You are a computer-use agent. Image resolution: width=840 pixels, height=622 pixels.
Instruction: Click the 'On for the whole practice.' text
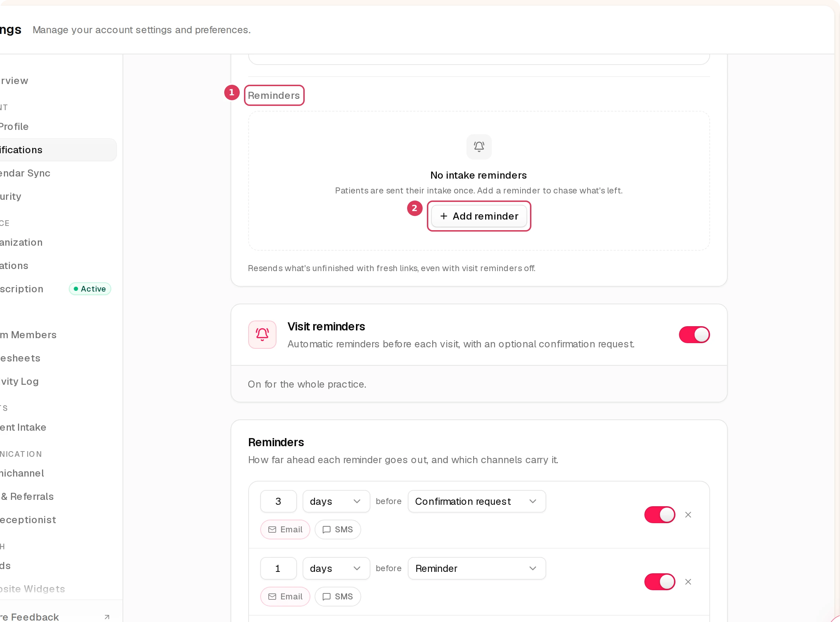pyautogui.click(x=307, y=384)
